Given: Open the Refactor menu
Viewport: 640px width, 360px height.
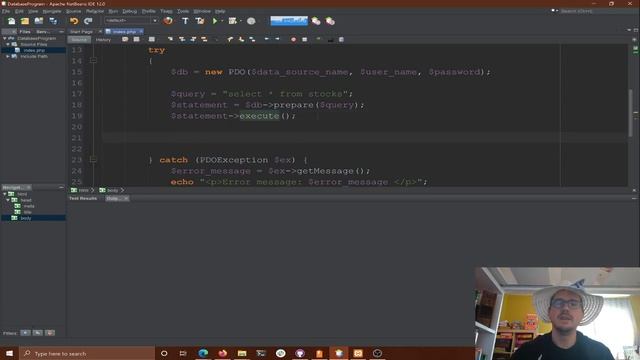Looking at the screenshot, I should 95,11.
